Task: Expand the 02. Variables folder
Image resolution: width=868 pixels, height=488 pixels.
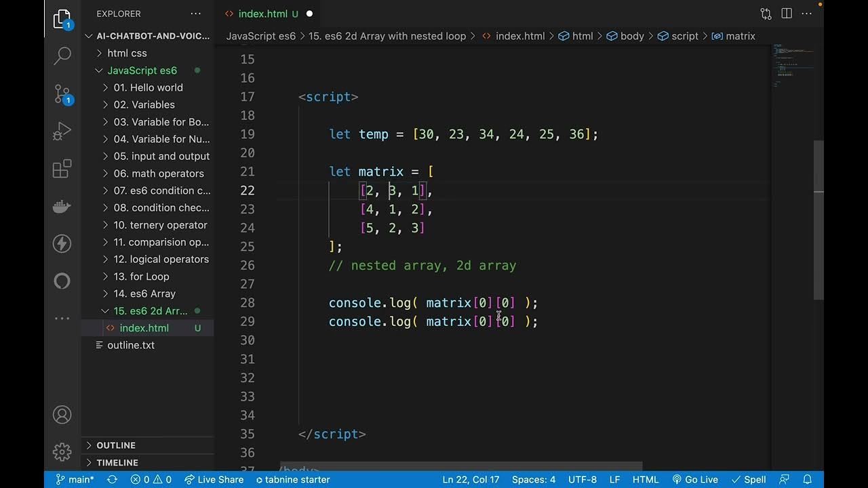Action: [147, 104]
